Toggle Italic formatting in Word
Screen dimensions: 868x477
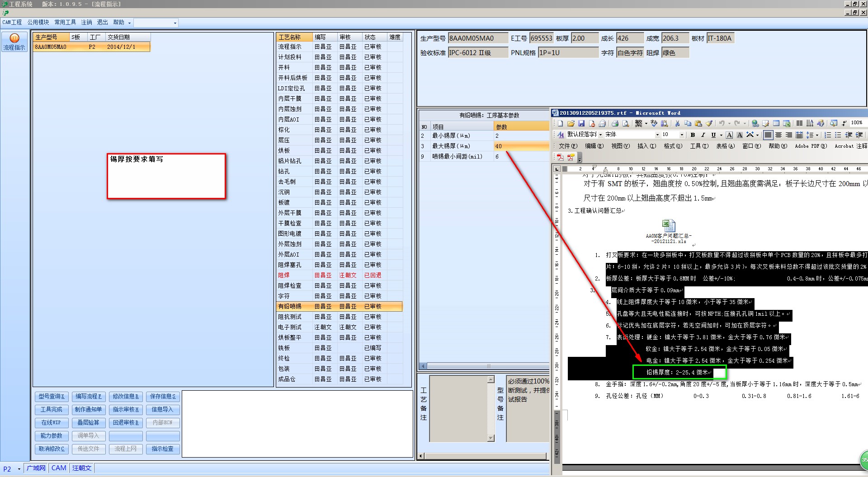pos(703,135)
